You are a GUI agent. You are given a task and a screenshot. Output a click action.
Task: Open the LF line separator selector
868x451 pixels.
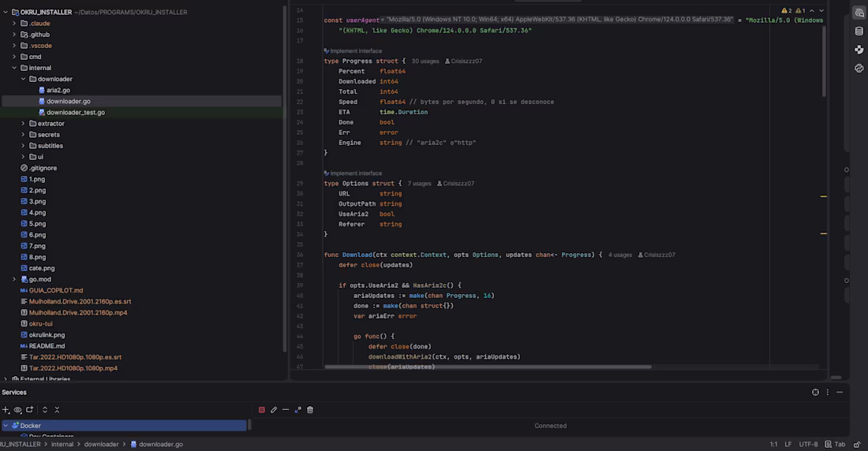tap(788, 445)
